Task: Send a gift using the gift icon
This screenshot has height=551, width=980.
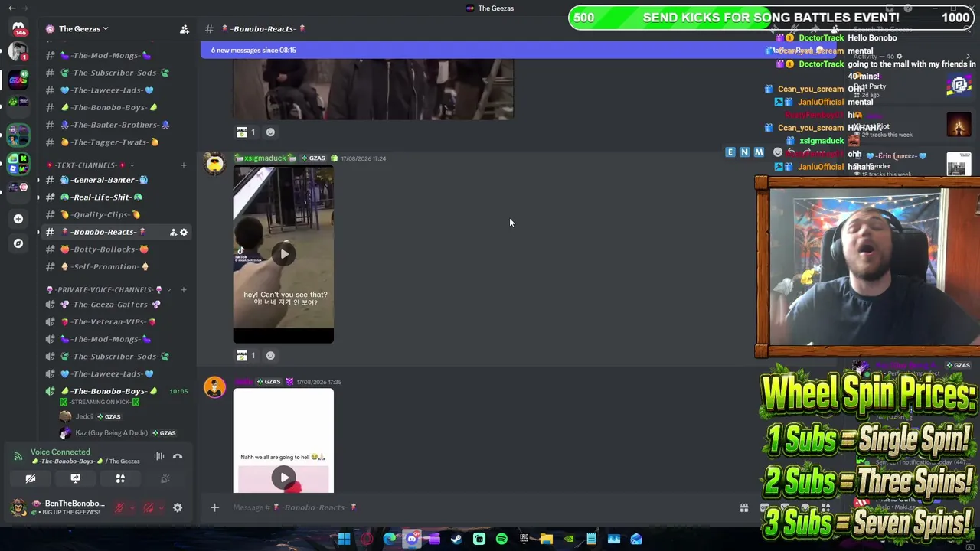Action: [x=743, y=507]
